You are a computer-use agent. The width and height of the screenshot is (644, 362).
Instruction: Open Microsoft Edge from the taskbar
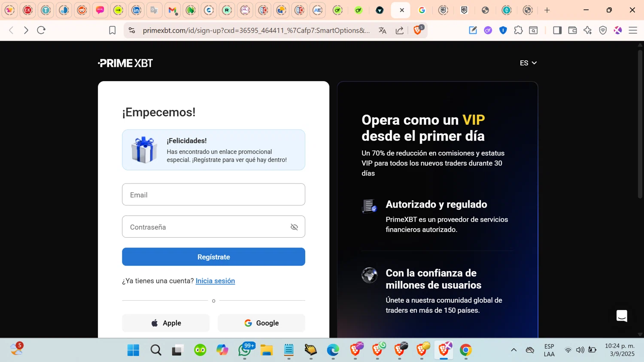(333, 350)
